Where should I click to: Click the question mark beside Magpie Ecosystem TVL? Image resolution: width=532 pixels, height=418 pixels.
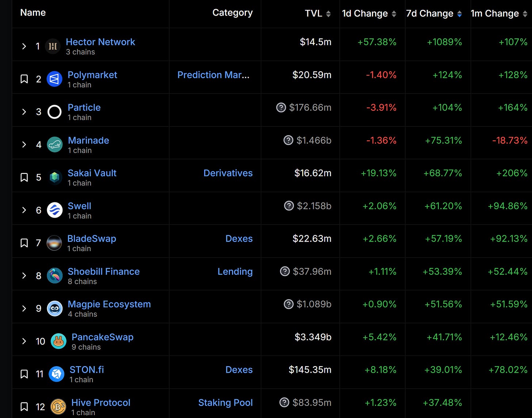tap(289, 304)
